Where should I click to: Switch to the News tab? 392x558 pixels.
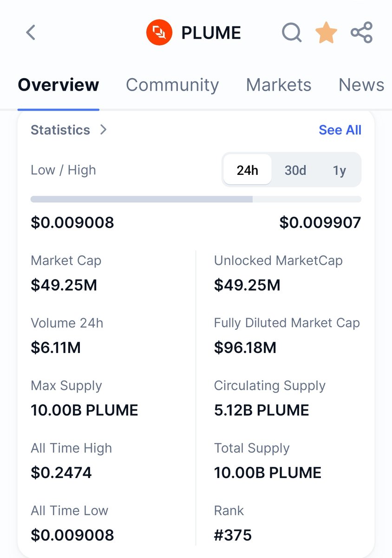point(361,85)
